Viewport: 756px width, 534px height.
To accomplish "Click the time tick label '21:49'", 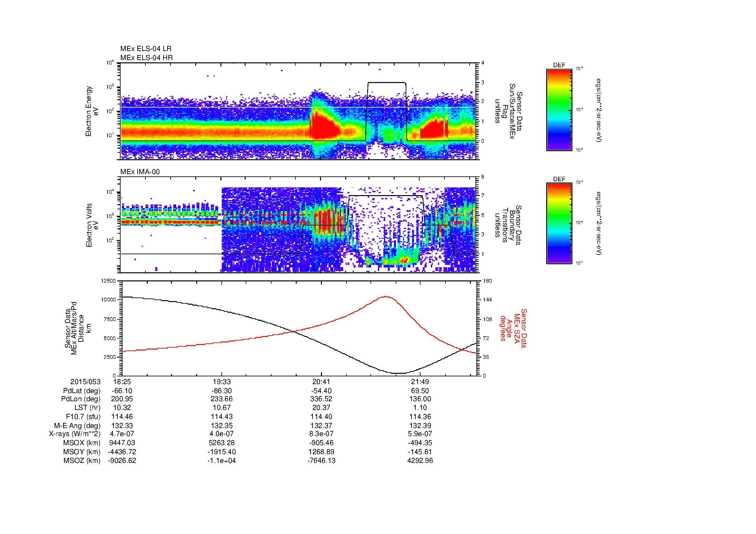I will point(420,382).
